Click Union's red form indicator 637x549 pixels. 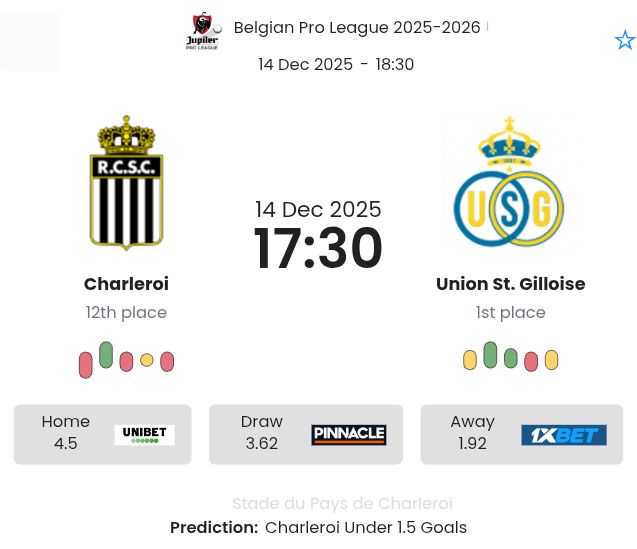click(531, 361)
